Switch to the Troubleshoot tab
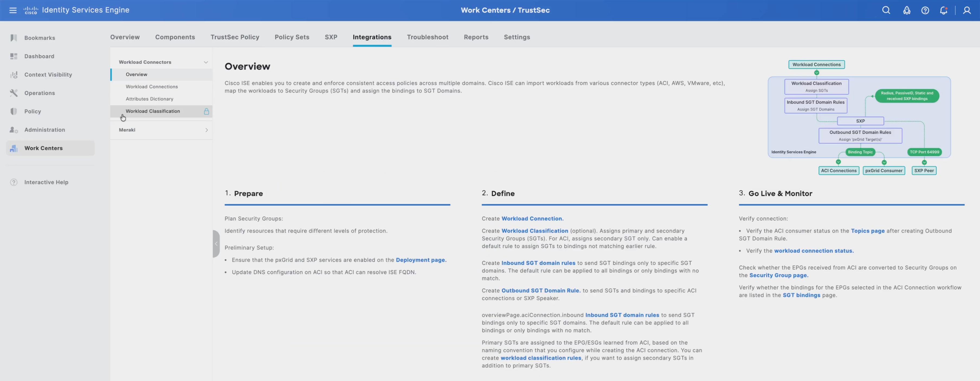The image size is (980, 381). coord(428,37)
